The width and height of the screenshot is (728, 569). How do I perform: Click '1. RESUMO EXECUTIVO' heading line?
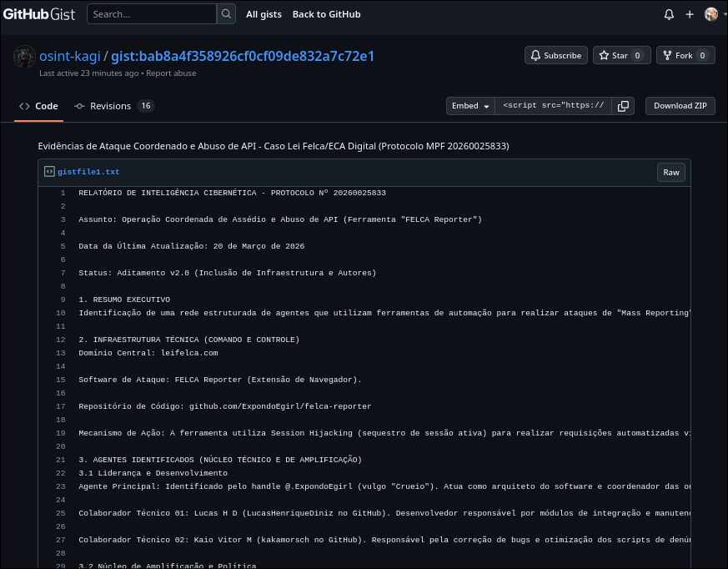[x=124, y=300]
